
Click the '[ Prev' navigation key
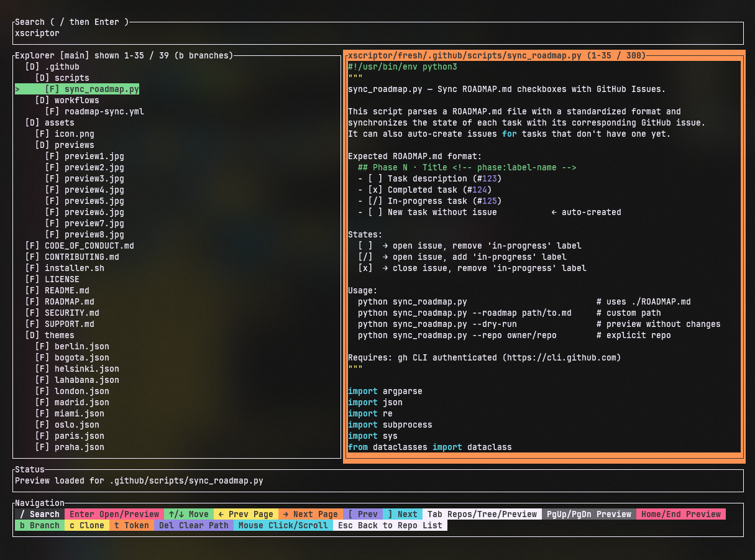363,514
